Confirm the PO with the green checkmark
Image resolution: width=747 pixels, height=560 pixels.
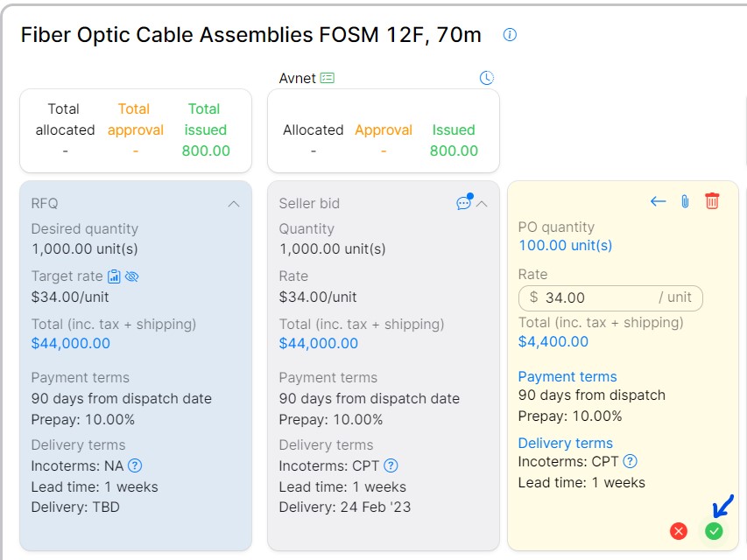click(x=713, y=531)
